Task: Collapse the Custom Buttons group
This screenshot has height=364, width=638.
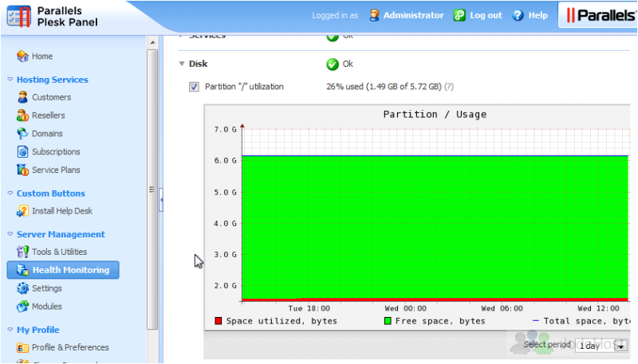Action: pyautogui.click(x=10, y=193)
